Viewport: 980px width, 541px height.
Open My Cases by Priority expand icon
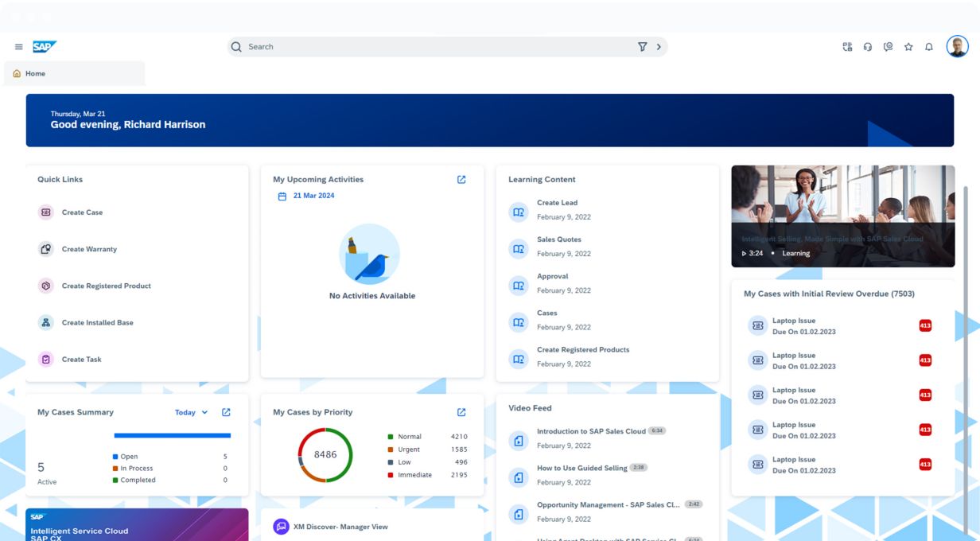[461, 412]
